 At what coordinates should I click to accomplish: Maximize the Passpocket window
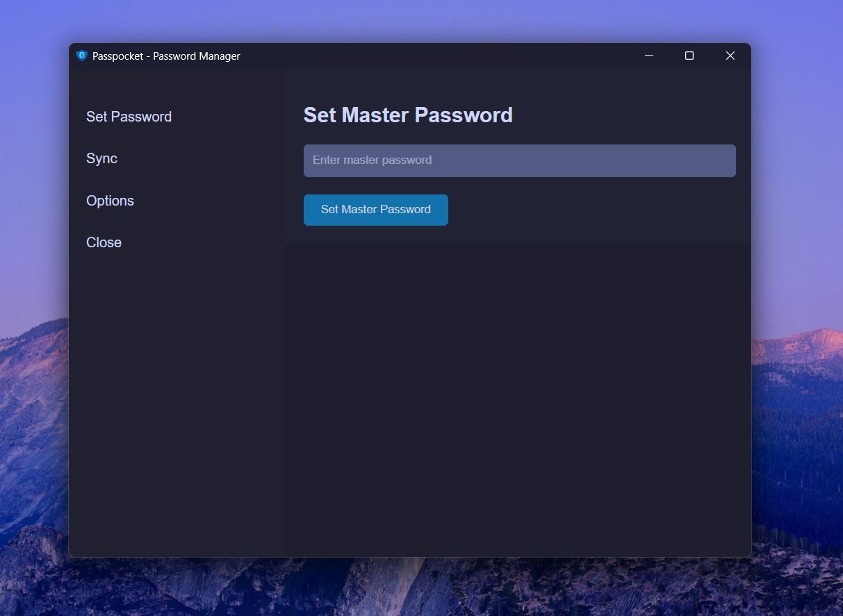[x=689, y=56]
